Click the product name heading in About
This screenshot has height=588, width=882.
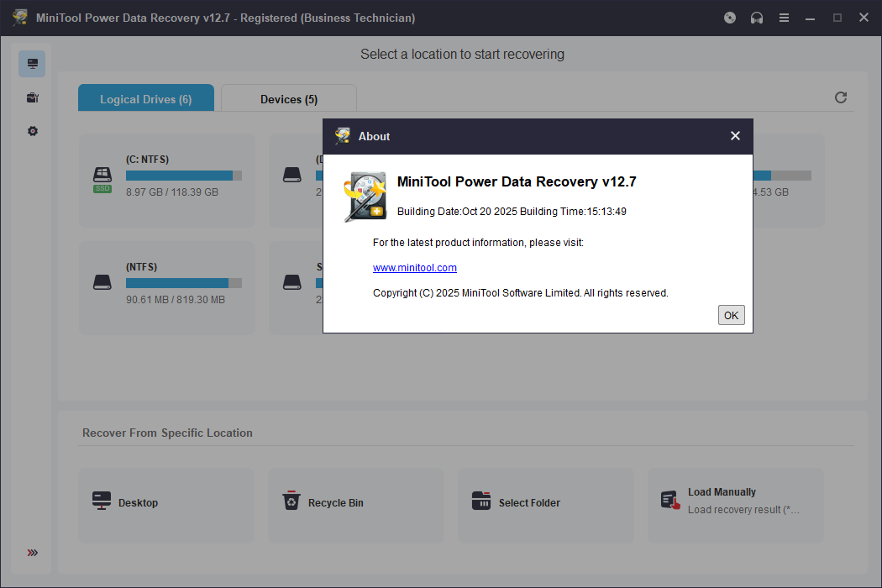coord(517,181)
